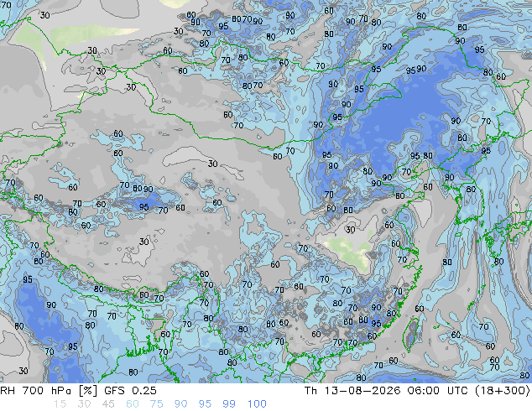Click the legend value 60 in the color scale
Screen dimensions: 532x411
coord(133,404)
